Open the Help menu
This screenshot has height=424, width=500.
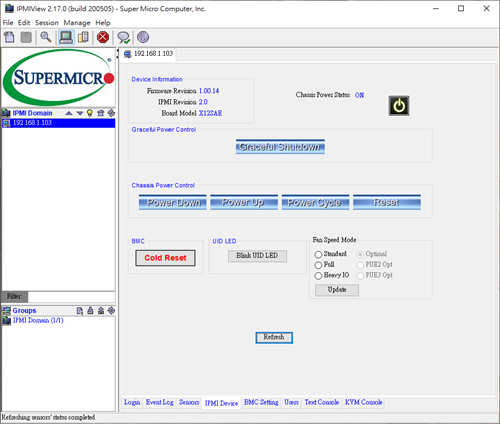[103, 23]
